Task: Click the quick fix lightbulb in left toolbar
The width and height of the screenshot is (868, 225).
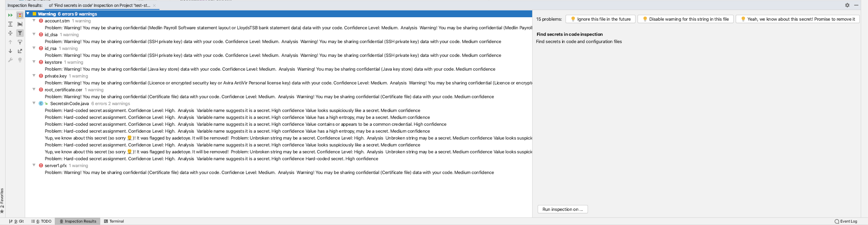Action: (20, 60)
